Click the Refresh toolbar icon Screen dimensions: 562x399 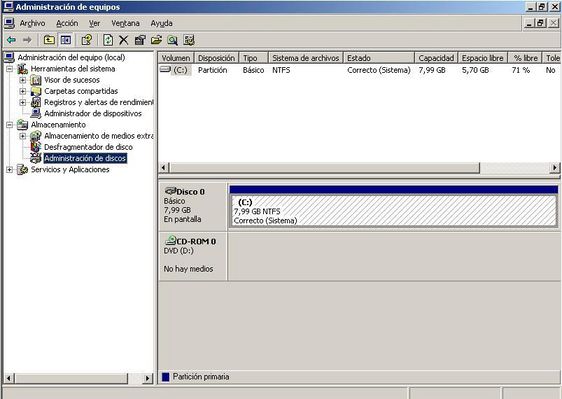point(108,40)
